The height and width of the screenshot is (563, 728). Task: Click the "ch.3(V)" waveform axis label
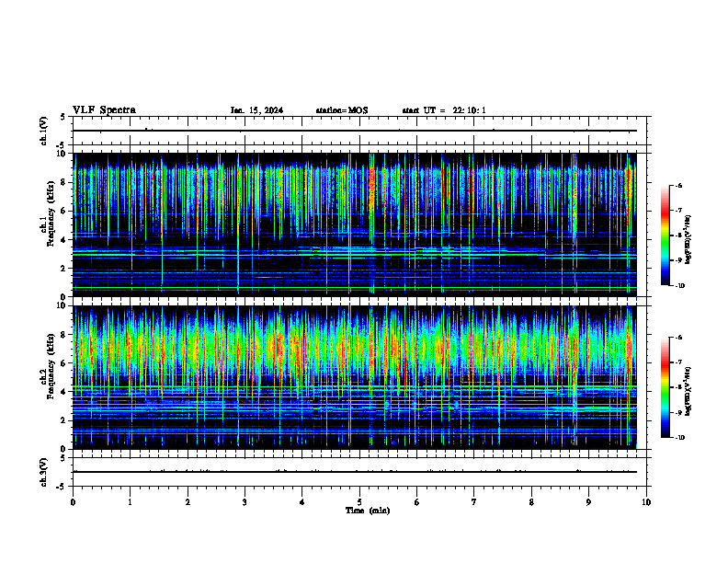pos(43,473)
